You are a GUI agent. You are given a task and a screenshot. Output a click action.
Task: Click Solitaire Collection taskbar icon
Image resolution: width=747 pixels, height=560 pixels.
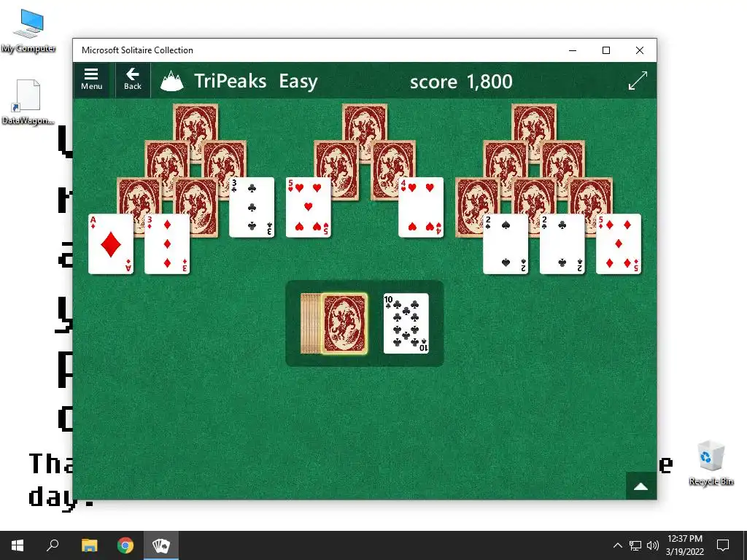point(161,545)
